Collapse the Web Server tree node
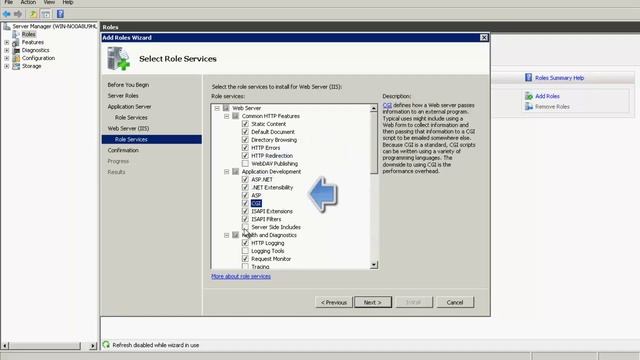This screenshot has height=360, width=640. click(x=217, y=108)
